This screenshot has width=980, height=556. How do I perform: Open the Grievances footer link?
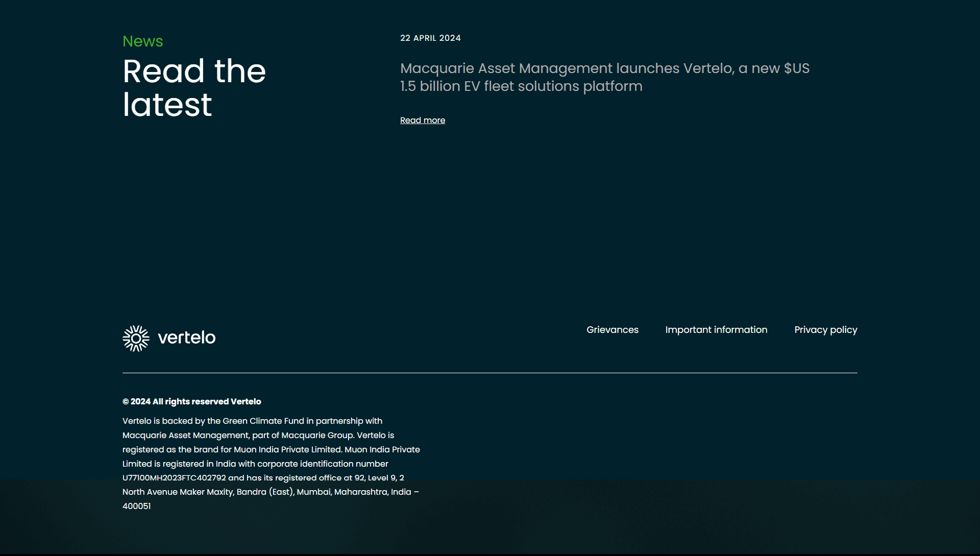pos(612,330)
